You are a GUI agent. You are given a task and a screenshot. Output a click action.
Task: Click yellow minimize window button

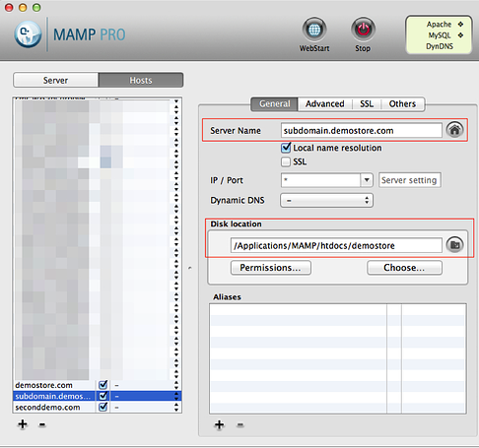click(x=23, y=7)
